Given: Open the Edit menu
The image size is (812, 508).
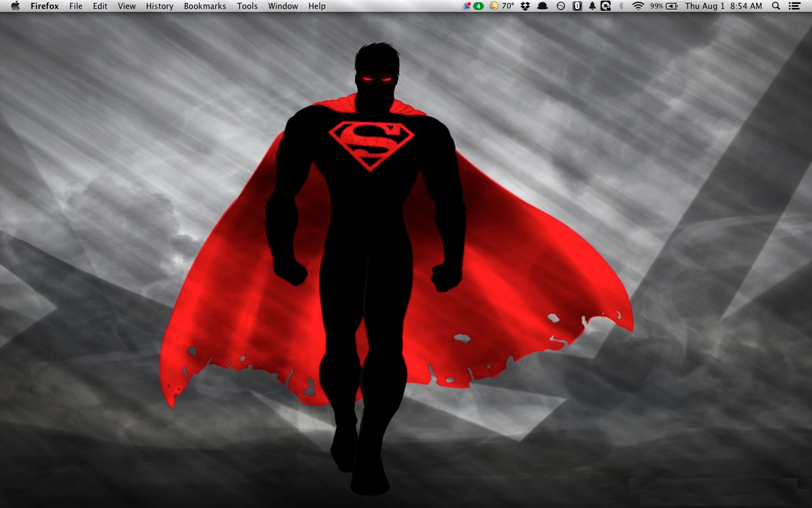Looking at the screenshot, I should [100, 6].
